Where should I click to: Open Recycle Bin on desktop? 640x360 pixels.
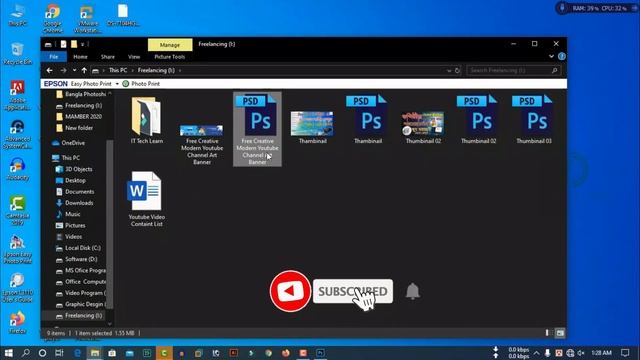(17, 53)
